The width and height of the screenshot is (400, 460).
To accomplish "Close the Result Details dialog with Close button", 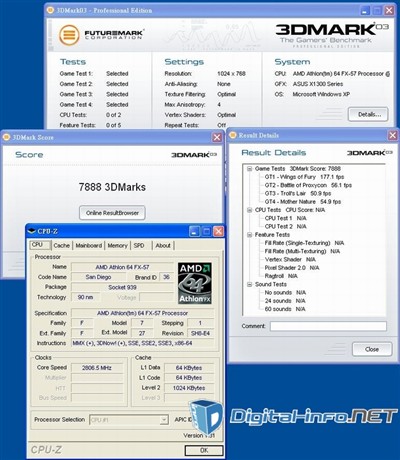I will (x=372, y=349).
